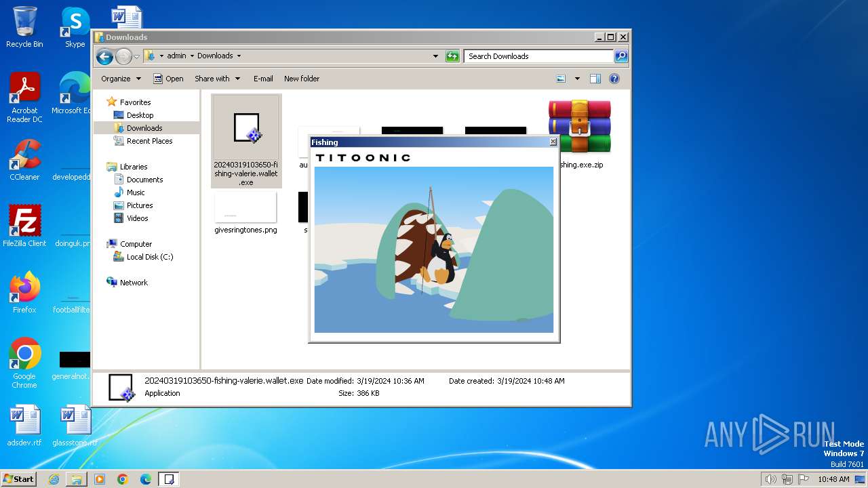868x488 pixels.
Task: Select the WinRAR fishing.exe.zip archive icon
Action: tap(580, 127)
